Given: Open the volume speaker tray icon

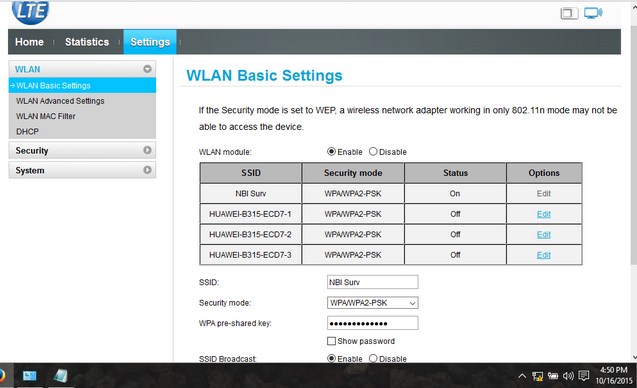Looking at the screenshot, I should [x=568, y=376].
